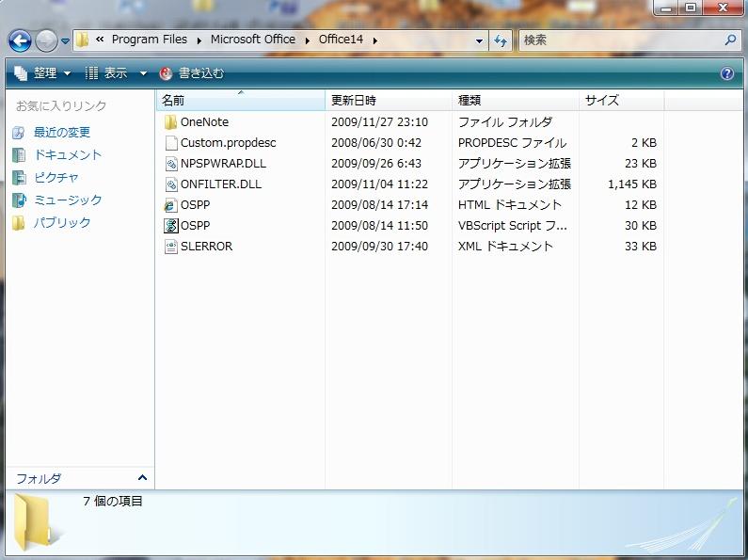The width and height of the screenshot is (748, 560).
Task: Click the 書き込む burn button
Action: pos(192,73)
